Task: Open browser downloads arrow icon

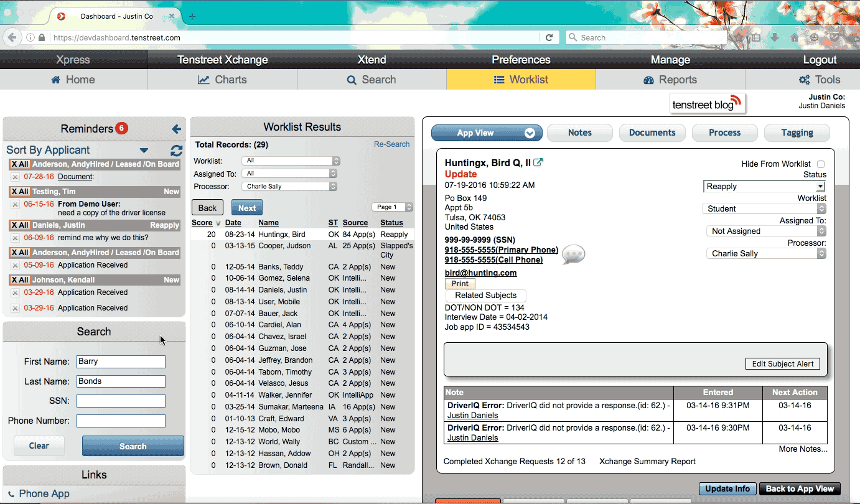Action: (775, 37)
